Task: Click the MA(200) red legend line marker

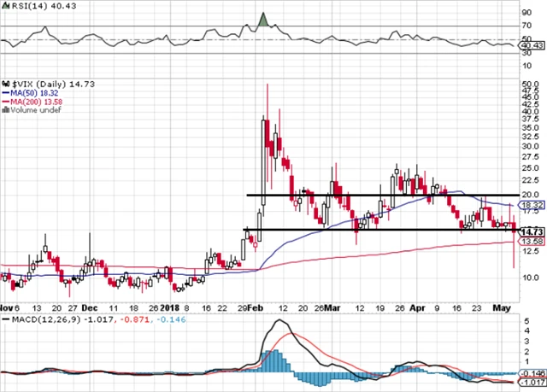Action: point(5,102)
